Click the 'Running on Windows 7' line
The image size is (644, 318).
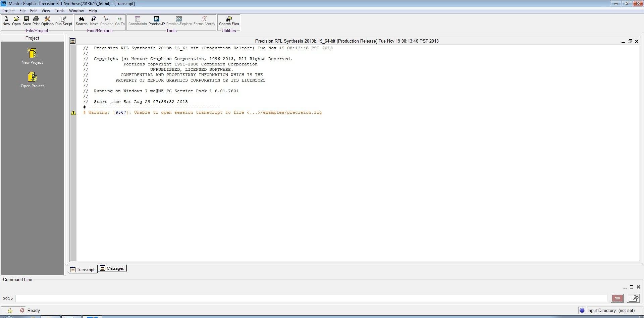pos(166,91)
